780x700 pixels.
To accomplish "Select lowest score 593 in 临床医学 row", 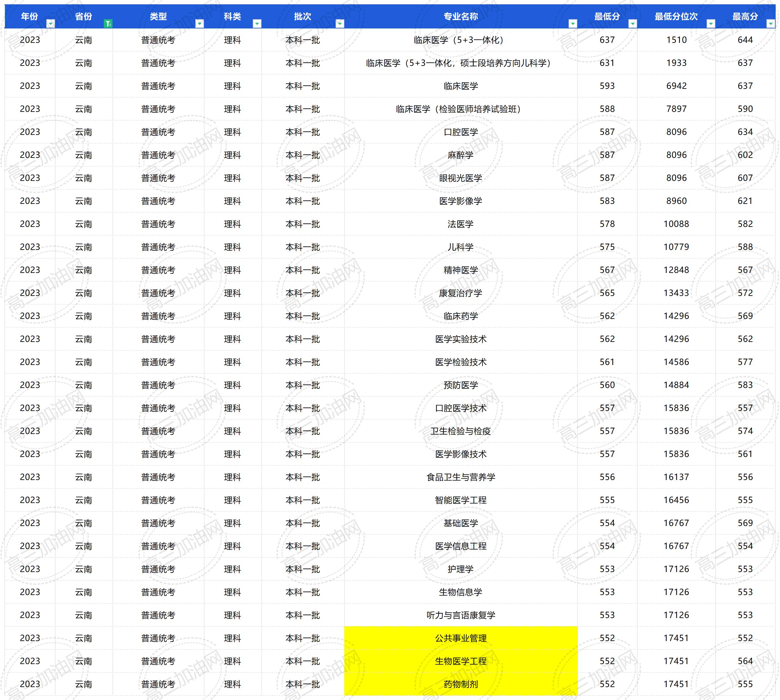I will [x=607, y=86].
